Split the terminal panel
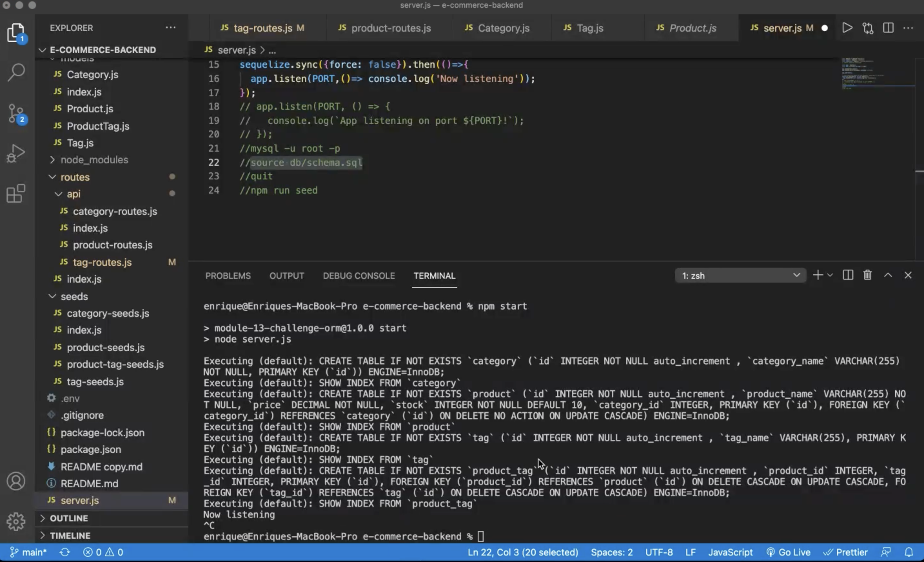924x562 pixels. (x=848, y=276)
